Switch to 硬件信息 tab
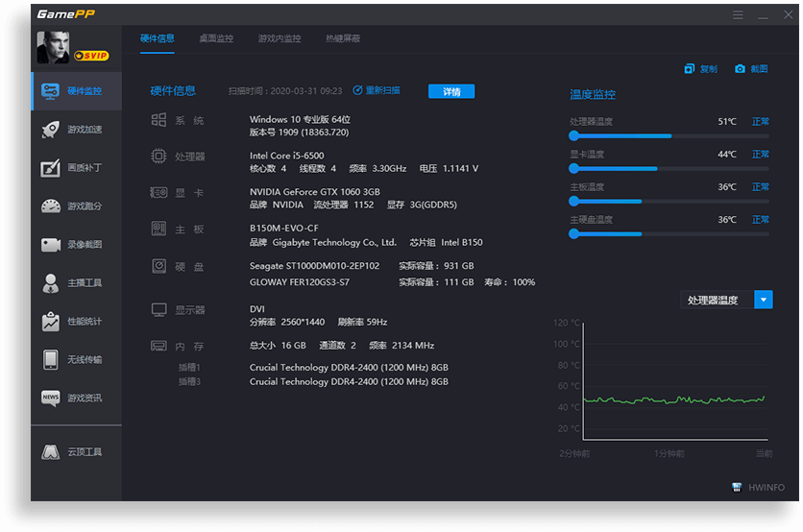This screenshot has width=803, height=532. tap(158, 38)
